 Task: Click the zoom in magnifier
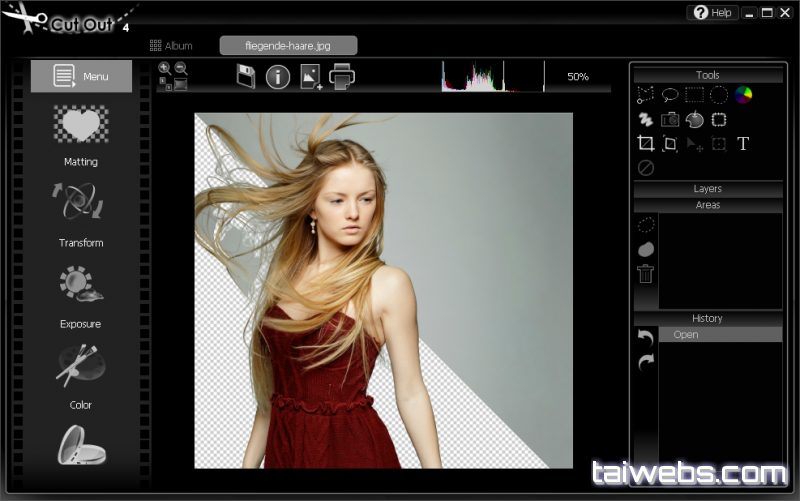coord(165,69)
